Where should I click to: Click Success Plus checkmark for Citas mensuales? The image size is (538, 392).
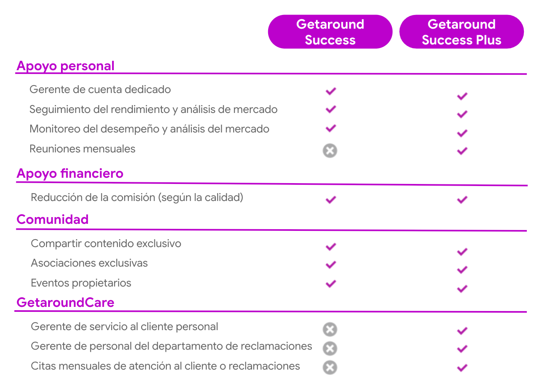point(462,367)
